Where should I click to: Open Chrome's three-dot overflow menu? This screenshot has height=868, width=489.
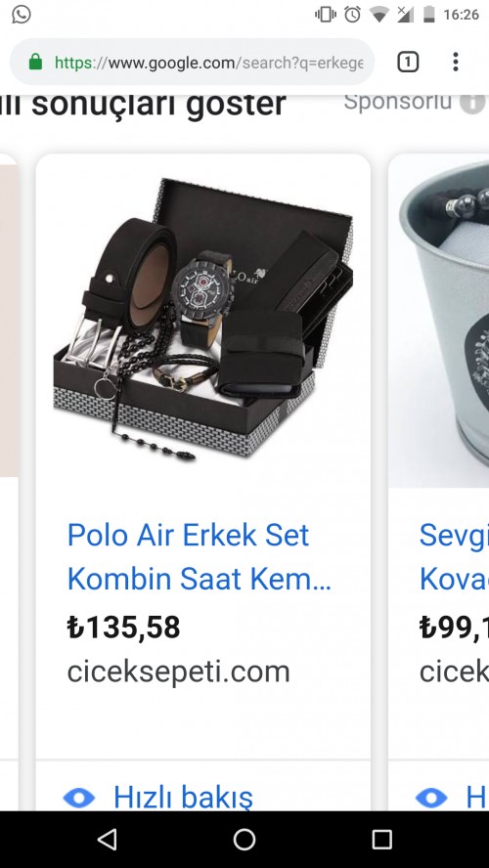pyautogui.click(x=455, y=62)
